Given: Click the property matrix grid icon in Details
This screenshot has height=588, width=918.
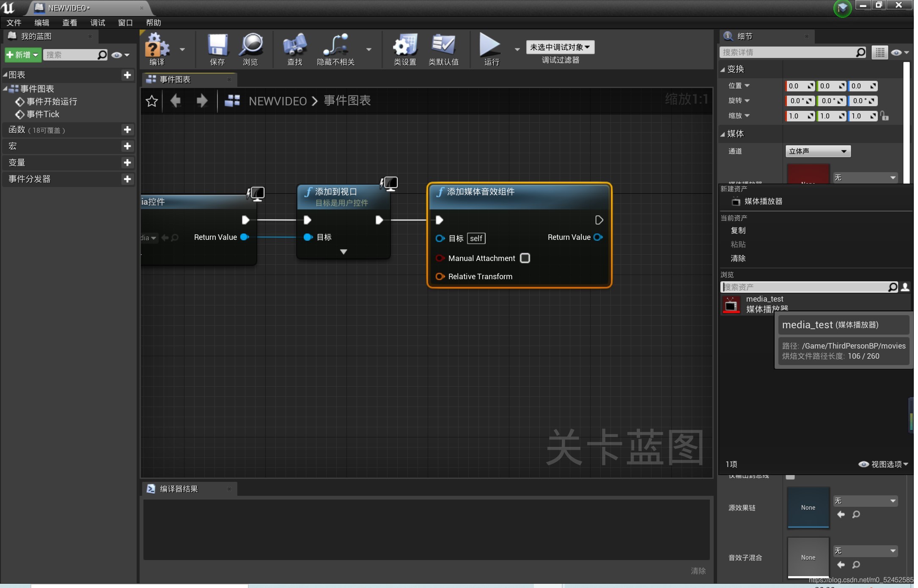Looking at the screenshot, I should (x=880, y=52).
